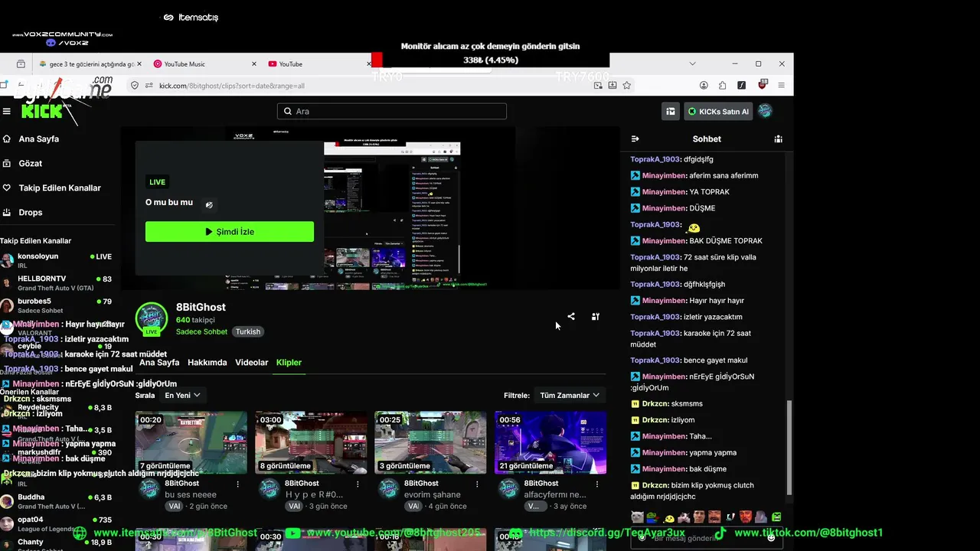Switch to the Videolar channel tab

pos(252,362)
